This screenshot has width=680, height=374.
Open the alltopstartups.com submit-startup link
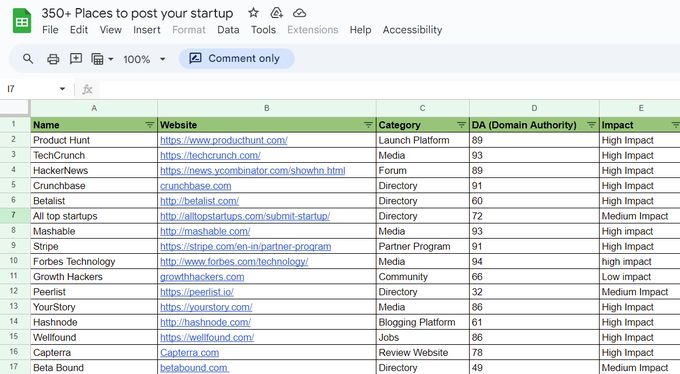click(x=245, y=216)
